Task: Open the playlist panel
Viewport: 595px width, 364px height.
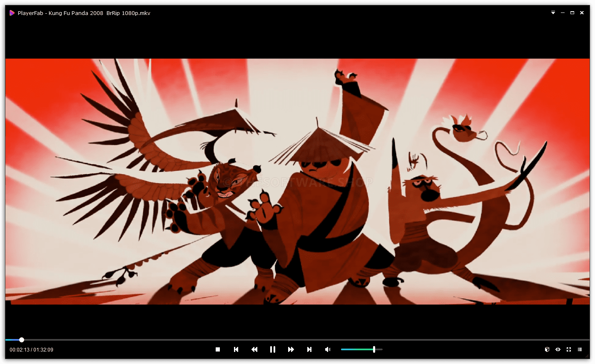Action: pos(580,349)
